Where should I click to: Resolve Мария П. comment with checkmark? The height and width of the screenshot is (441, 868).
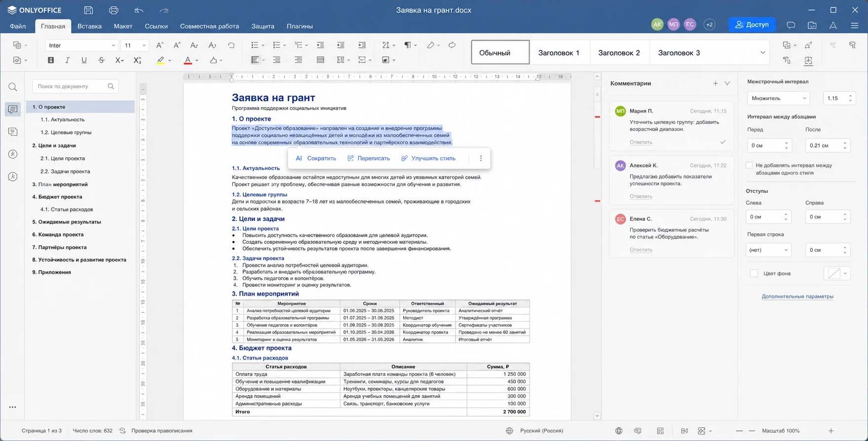click(723, 142)
